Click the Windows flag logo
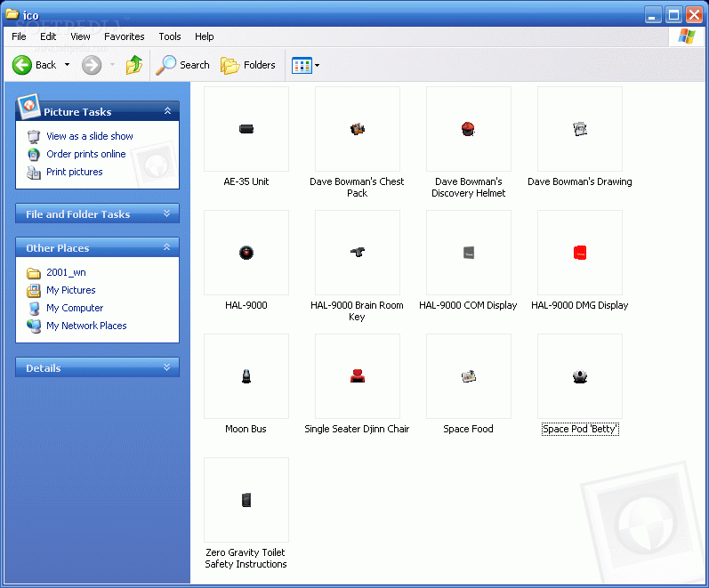 coord(687,36)
